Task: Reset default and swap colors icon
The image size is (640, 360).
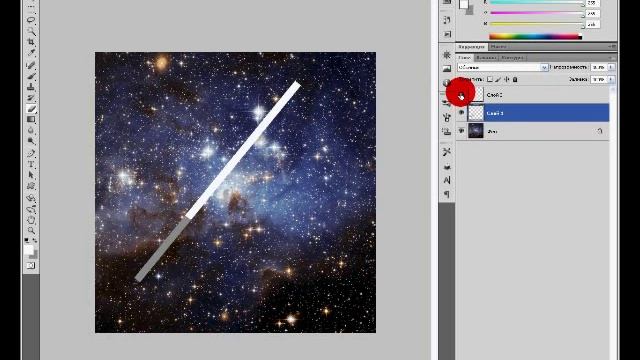Action: 31,240
